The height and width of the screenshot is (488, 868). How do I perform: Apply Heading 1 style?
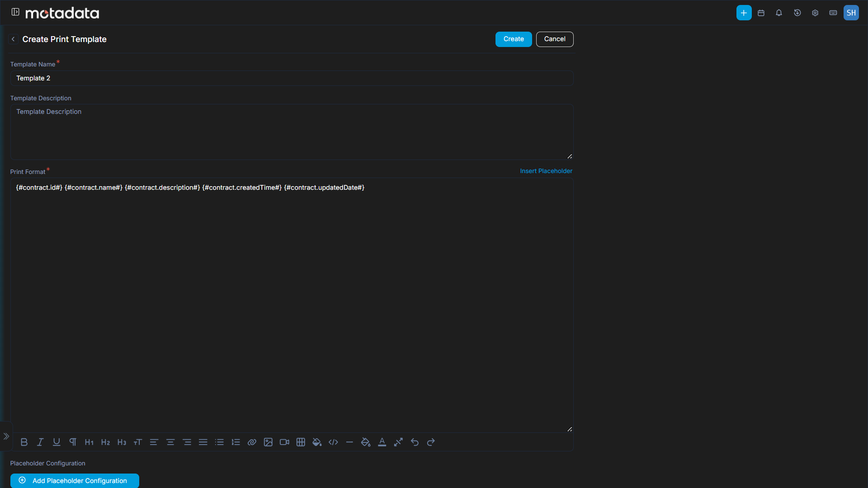pyautogui.click(x=89, y=442)
